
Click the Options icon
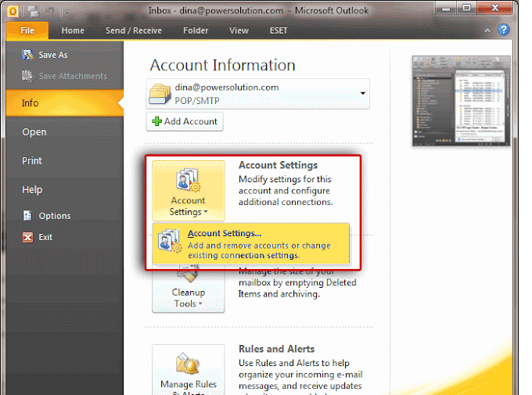(27, 216)
